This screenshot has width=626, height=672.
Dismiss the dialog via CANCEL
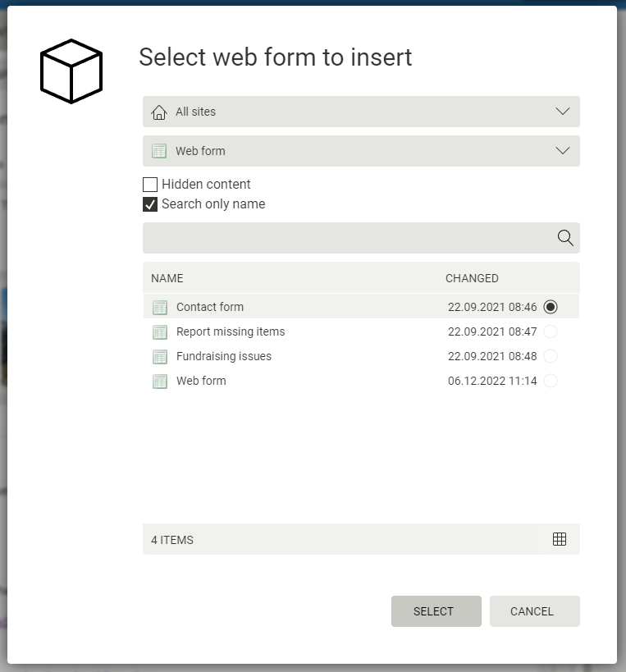point(534,610)
